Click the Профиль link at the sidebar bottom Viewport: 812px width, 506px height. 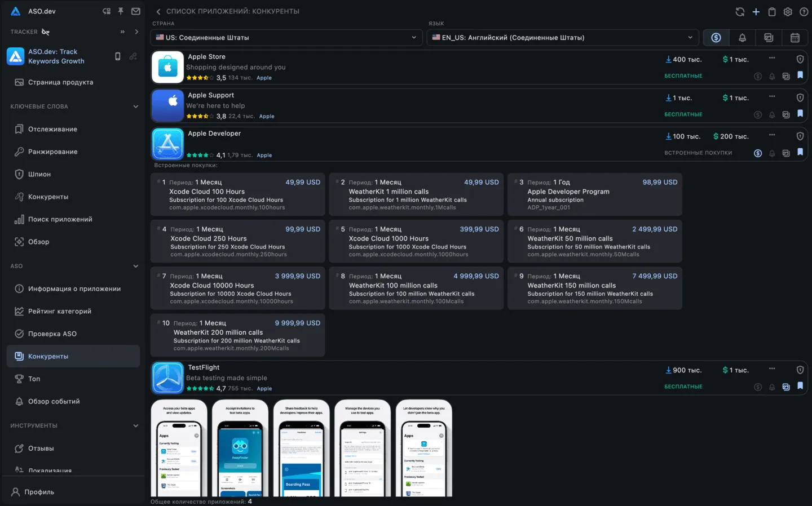(x=39, y=492)
